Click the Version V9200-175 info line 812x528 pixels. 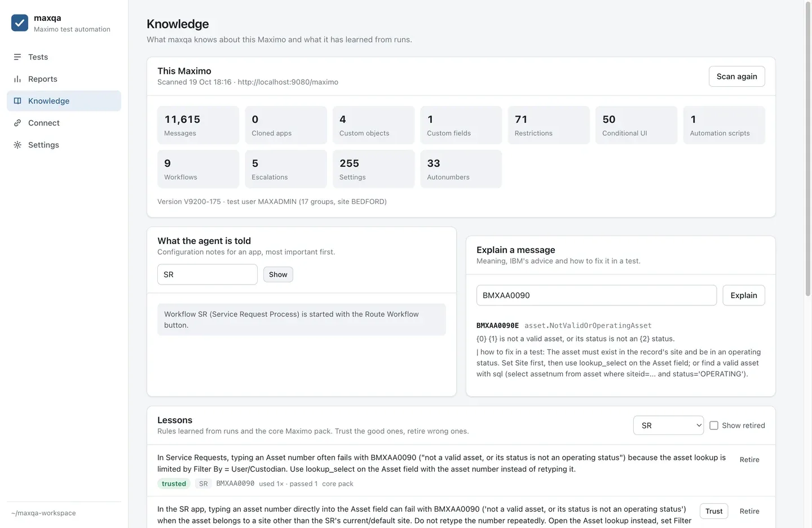pos(272,202)
